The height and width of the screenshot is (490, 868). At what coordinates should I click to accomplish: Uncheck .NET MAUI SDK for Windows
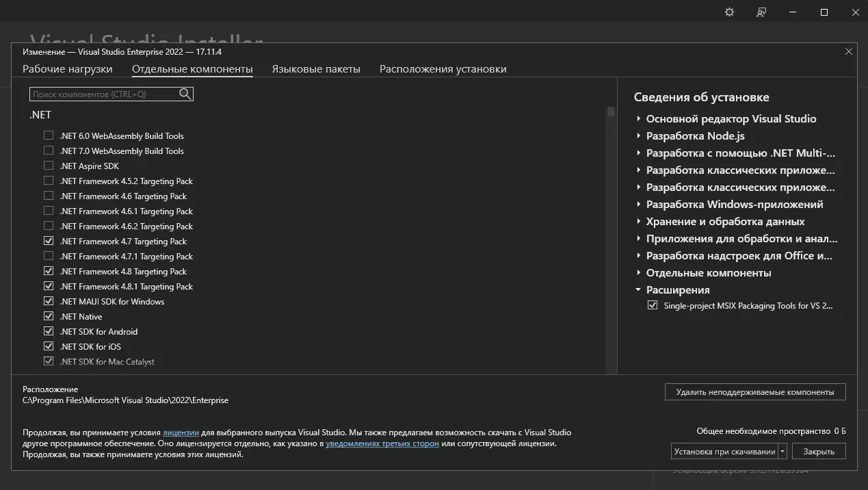click(x=49, y=300)
